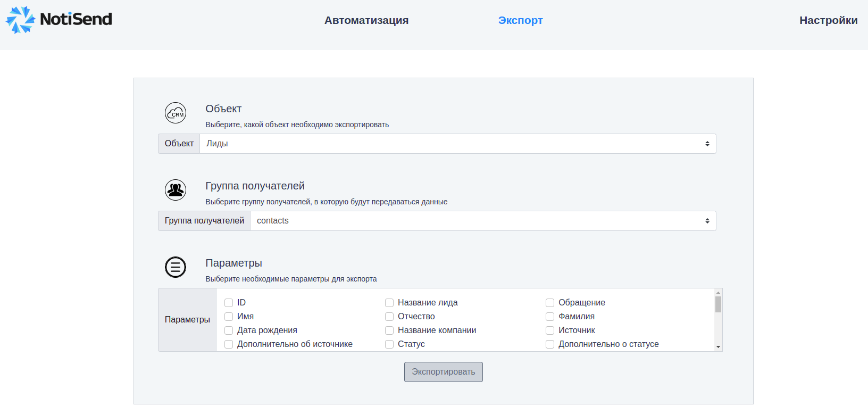Check the Статус checkbox
This screenshot has height=414, width=868.
click(x=389, y=344)
